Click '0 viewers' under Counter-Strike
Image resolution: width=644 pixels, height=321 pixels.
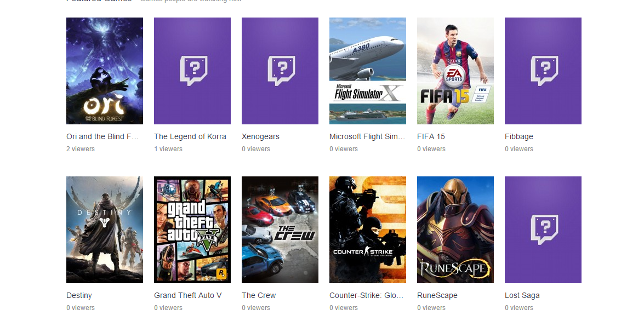(343, 308)
